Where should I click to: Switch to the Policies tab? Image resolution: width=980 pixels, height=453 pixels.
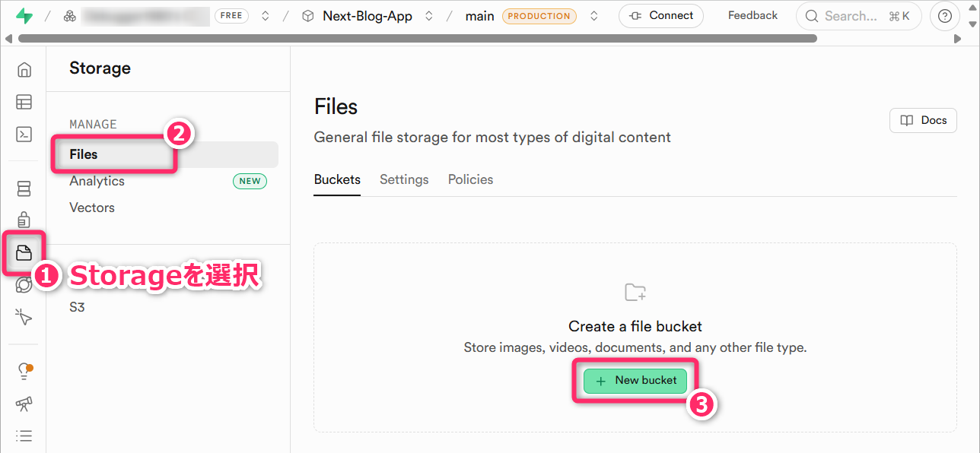coord(470,179)
